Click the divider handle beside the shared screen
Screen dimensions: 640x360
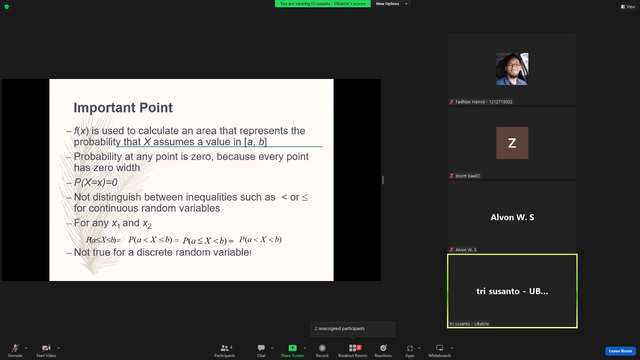pyautogui.click(x=383, y=180)
